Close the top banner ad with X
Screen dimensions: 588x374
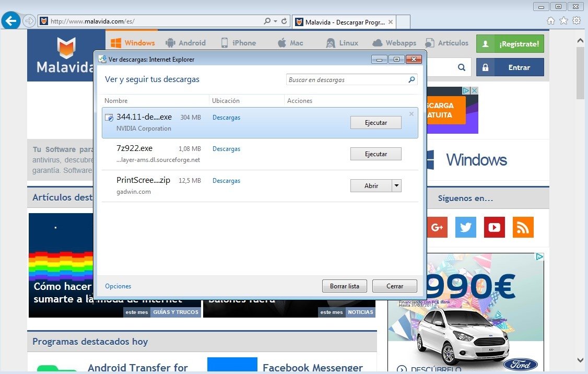point(474,90)
